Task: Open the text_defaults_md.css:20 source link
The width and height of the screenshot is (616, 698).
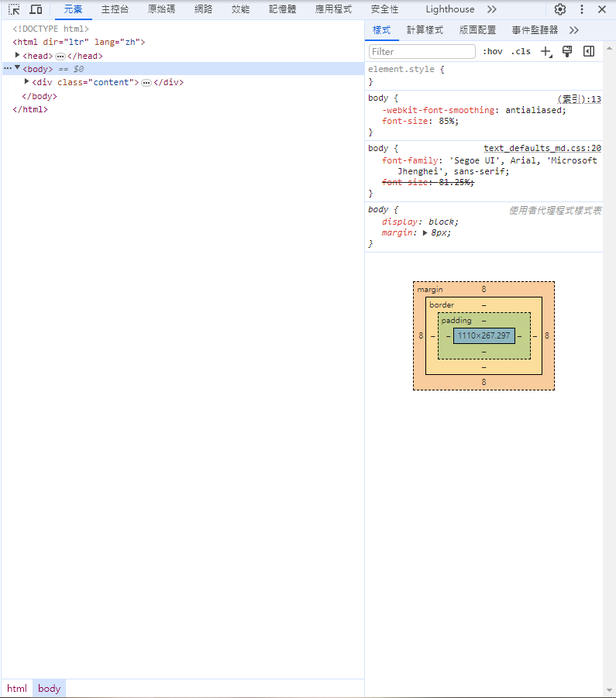Action: coord(542,148)
